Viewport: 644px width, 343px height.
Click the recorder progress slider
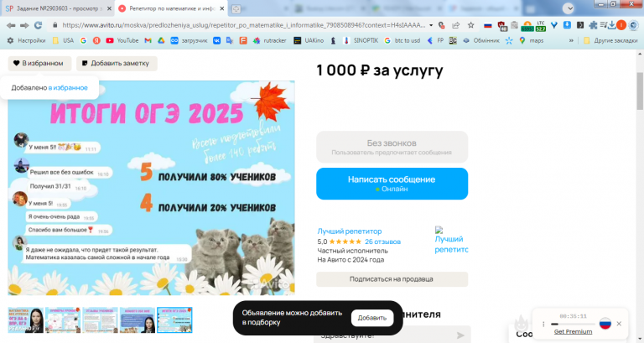coord(573,324)
